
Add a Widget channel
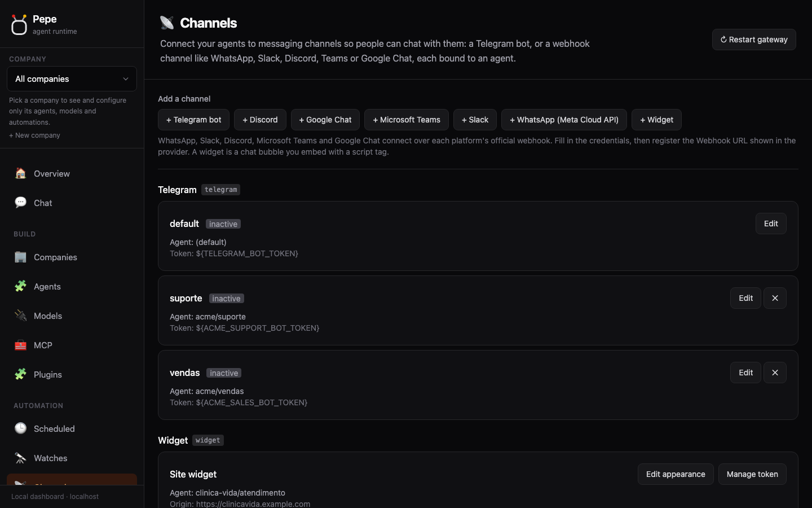[x=656, y=120]
